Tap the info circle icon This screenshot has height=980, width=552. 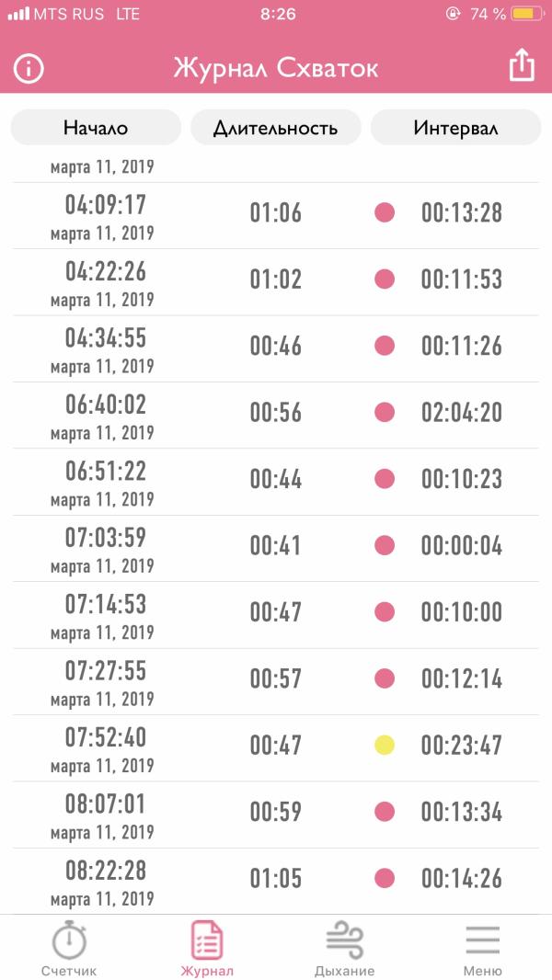click(29, 69)
